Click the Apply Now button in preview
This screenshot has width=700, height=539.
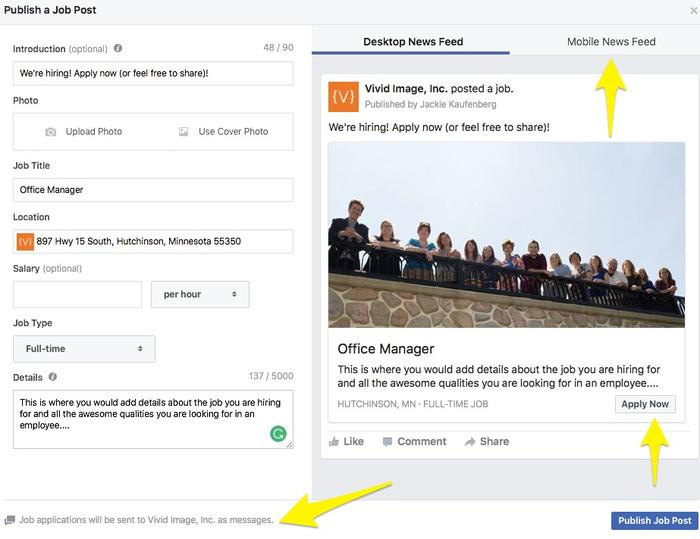pos(644,404)
